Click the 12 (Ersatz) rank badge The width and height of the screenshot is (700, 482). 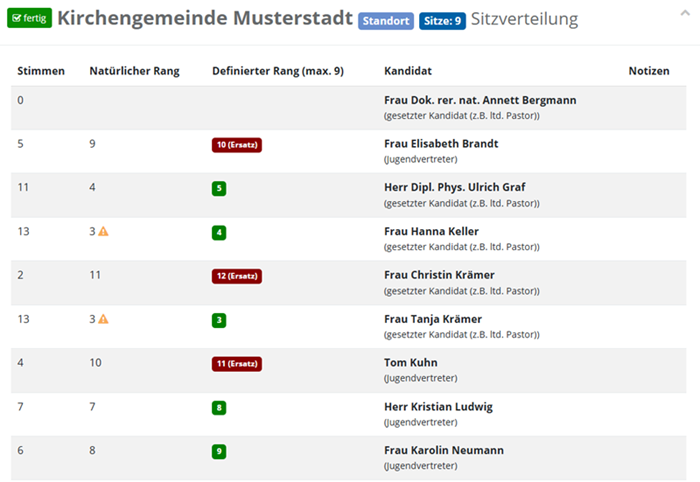coord(237,276)
